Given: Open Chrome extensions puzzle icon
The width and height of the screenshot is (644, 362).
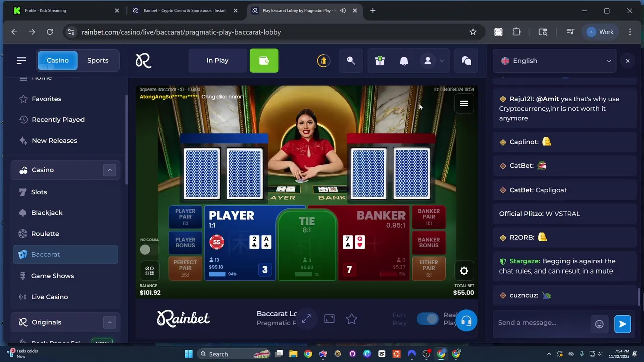Looking at the screenshot, I should 516,32.
